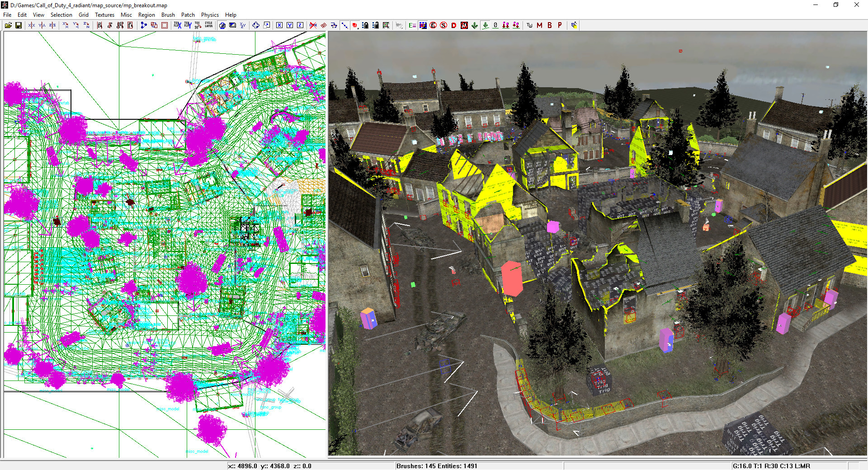
Task: Open the Physics menu
Action: click(x=210, y=15)
